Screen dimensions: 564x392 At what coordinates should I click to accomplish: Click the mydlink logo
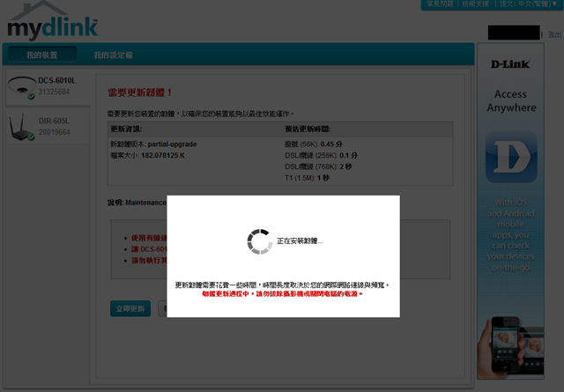[x=53, y=21]
